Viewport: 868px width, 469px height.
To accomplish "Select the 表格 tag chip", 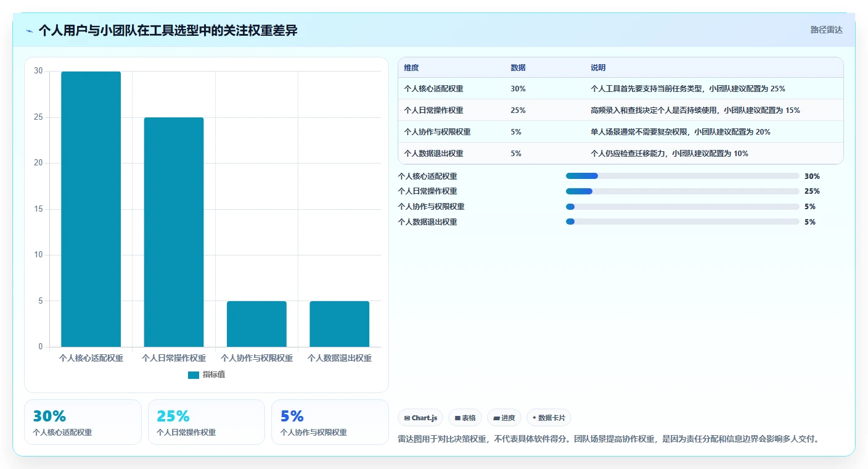I will tap(465, 418).
